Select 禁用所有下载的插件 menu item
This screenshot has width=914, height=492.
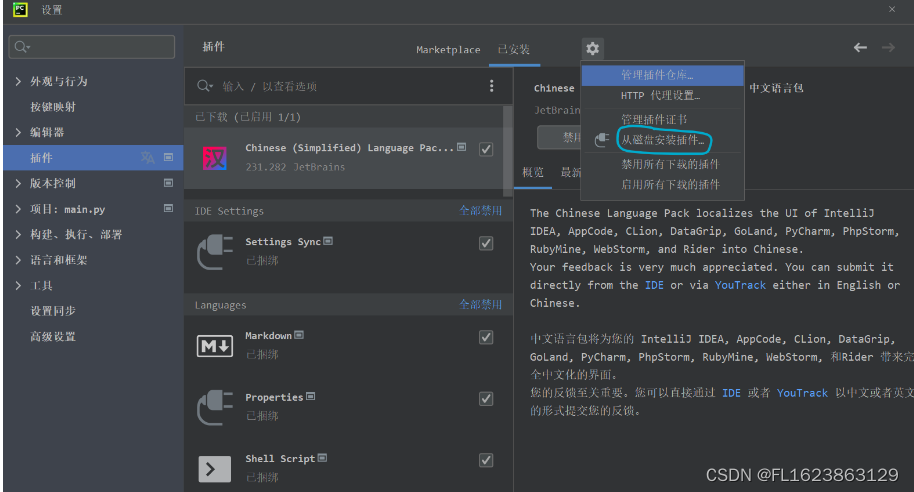pyautogui.click(x=663, y=164)
